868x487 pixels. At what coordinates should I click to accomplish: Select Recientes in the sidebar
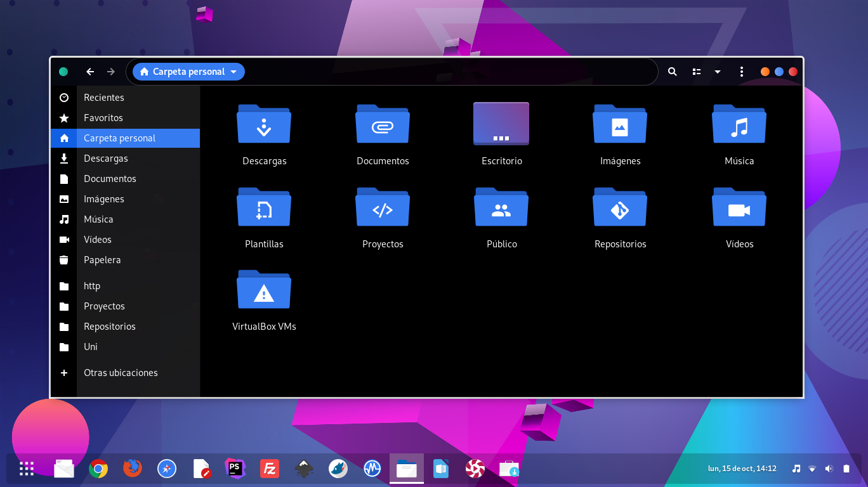tap(125, 98)
